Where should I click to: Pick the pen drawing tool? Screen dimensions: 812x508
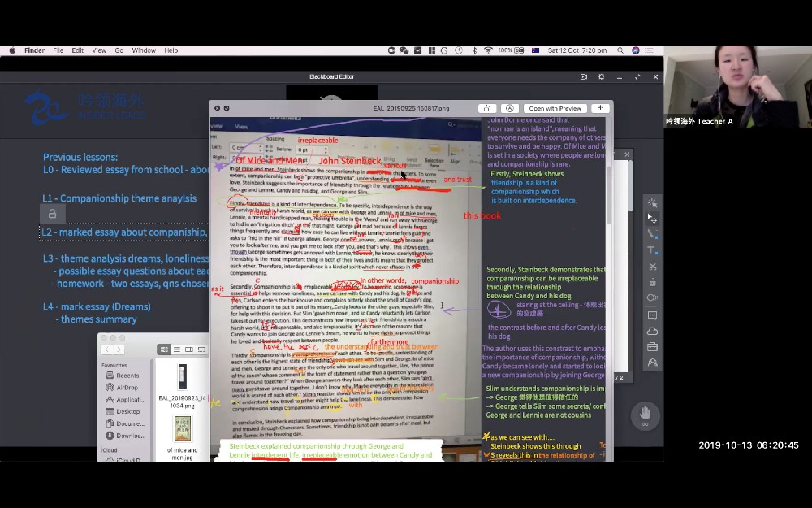tap(652, 234)
